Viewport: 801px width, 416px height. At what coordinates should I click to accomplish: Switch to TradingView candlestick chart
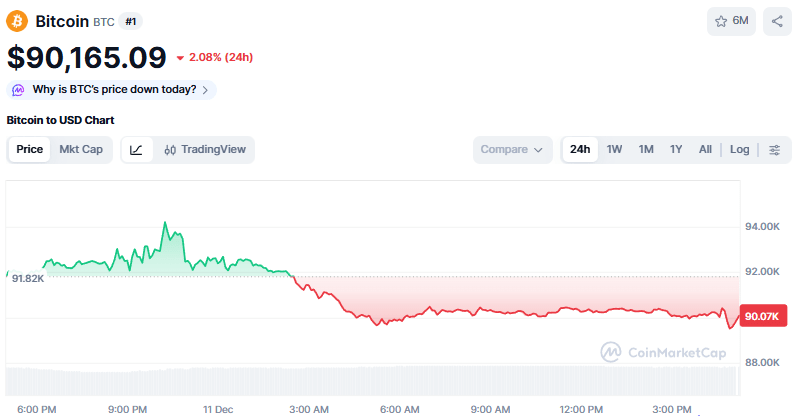click(x=204, y=150)
